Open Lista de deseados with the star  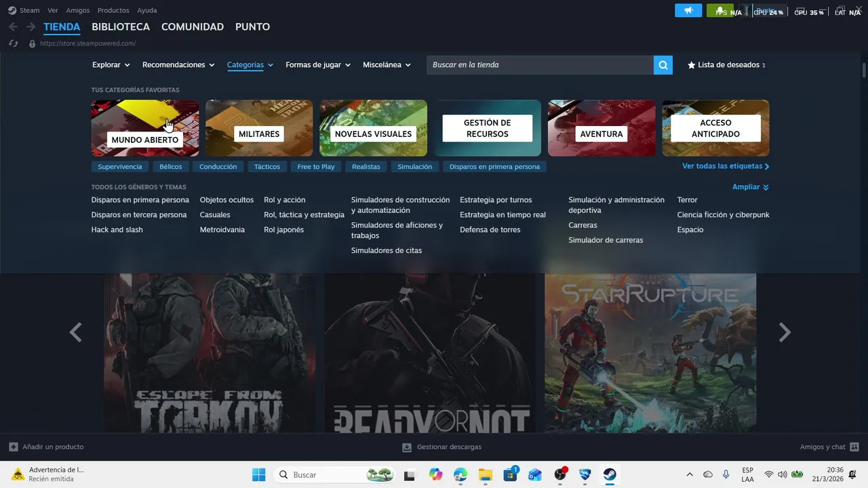pyautogui.click(x=726, y=65)
